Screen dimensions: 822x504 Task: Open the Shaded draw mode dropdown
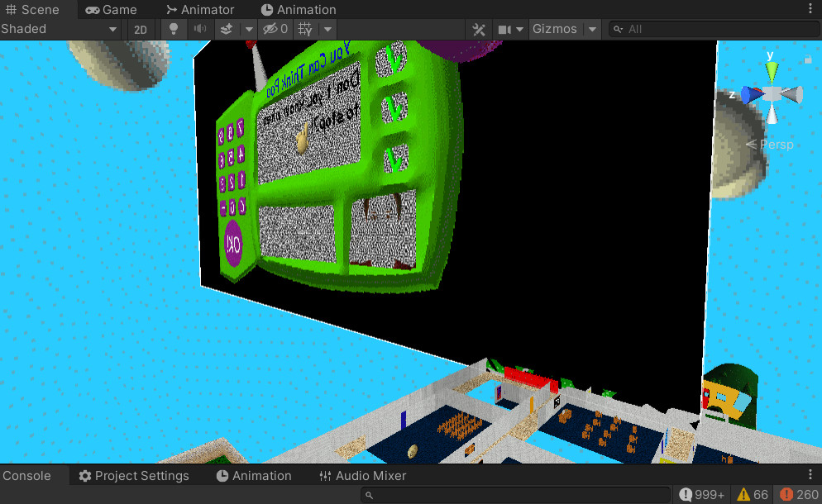click(x=60, y=29)
